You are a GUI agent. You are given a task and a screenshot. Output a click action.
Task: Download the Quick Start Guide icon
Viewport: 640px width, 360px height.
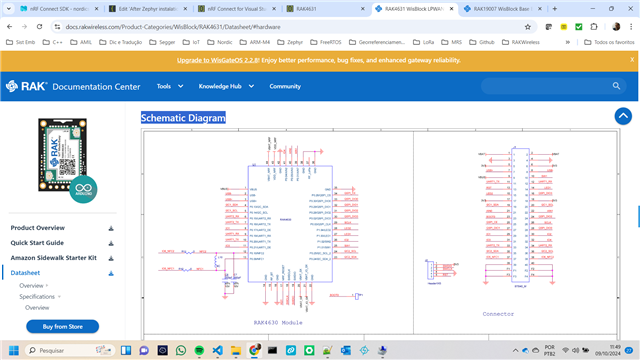111,243
